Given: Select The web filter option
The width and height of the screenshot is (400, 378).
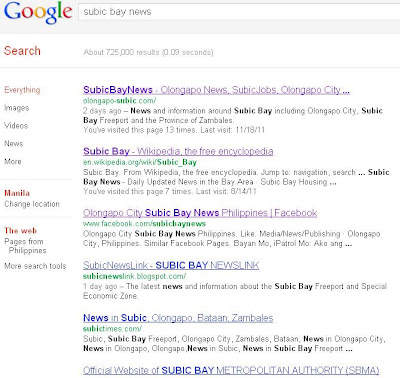Looking at the screenshot, I should tap(21, 231).
